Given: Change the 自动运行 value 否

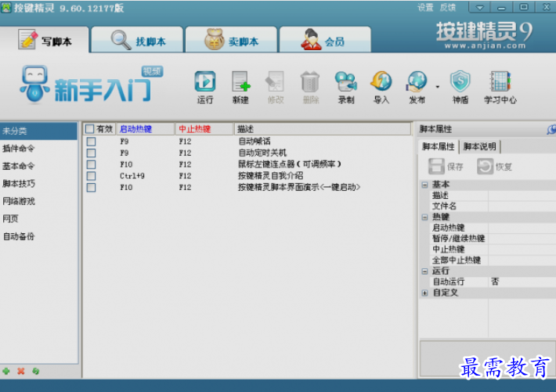Looking at the screenshot, I should 522,282.
